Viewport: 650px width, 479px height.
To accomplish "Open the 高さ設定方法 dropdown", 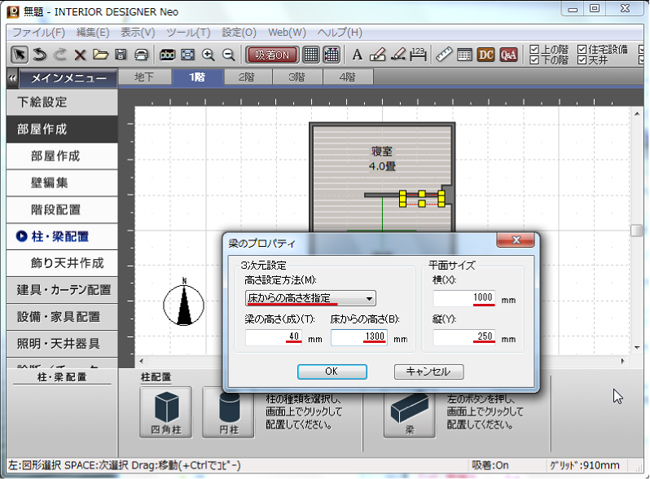I will click(x=310, y=298).
